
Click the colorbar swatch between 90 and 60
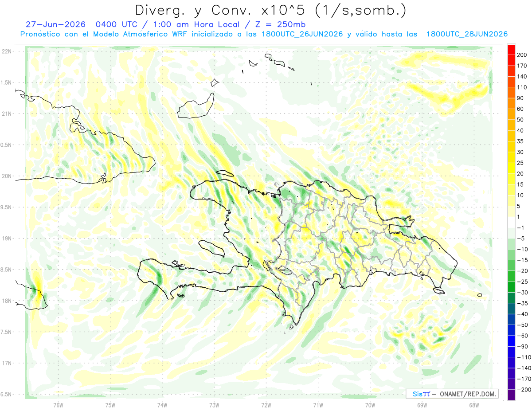click(512, 104)
